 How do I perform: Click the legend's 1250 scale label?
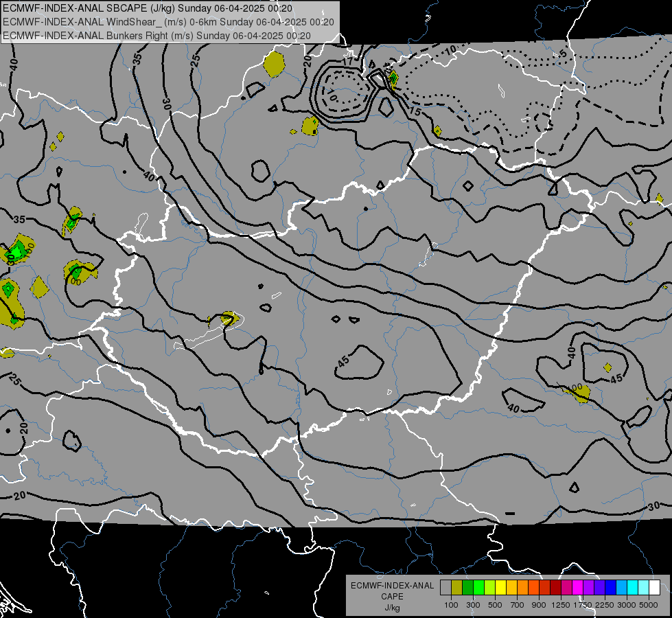click(561, 605)
